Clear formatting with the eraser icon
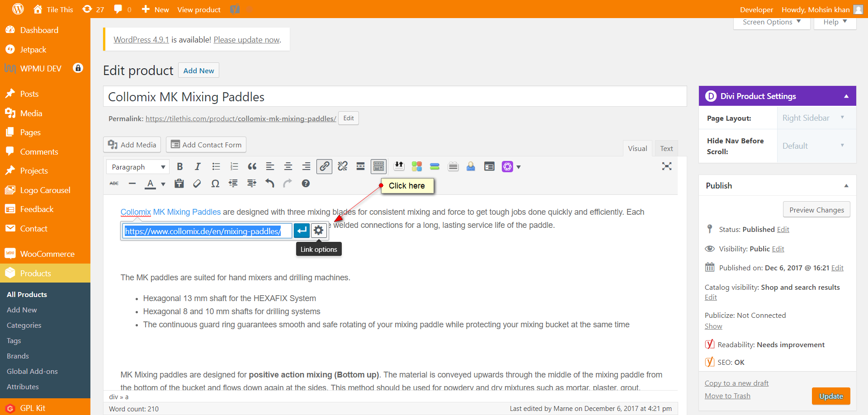868x415 pixels. coord(197,184)
